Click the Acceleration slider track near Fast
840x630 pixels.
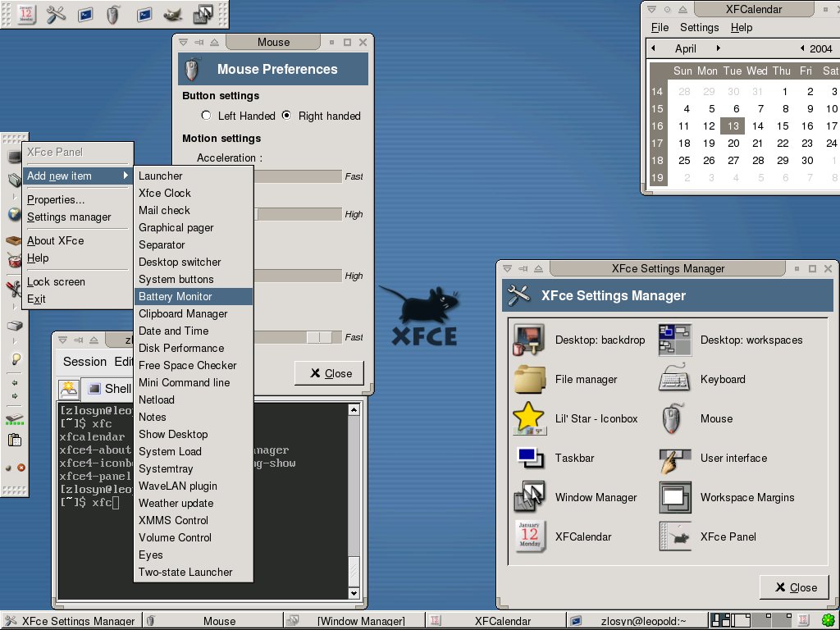[298, 176]
